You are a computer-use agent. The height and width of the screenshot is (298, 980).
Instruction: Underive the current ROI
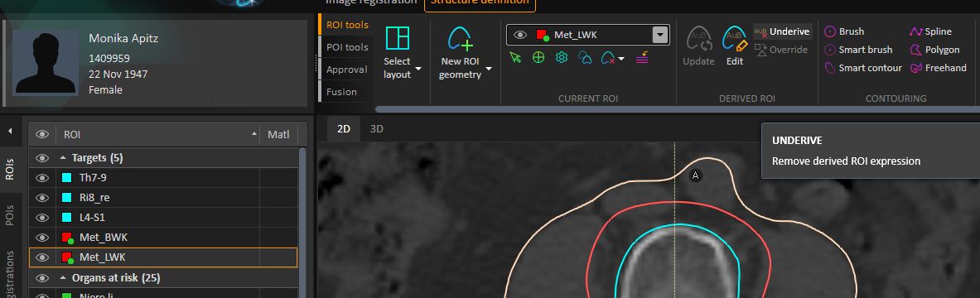coord(783,31)
